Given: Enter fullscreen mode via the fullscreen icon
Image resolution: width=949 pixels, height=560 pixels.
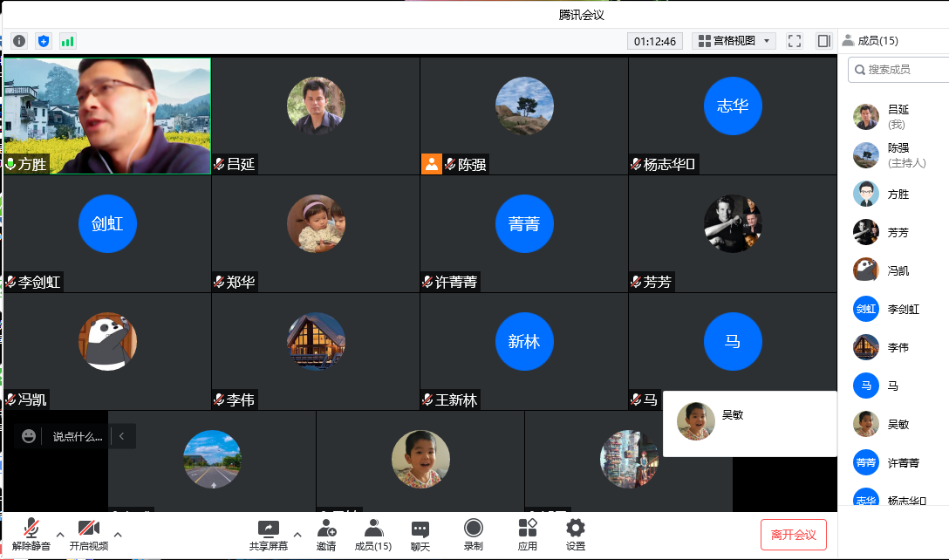Looking at the screenshot, I should coord(795,41).
